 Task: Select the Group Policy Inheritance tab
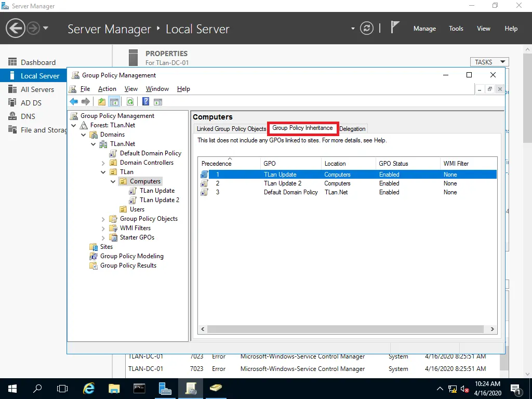tap(303, 128)
